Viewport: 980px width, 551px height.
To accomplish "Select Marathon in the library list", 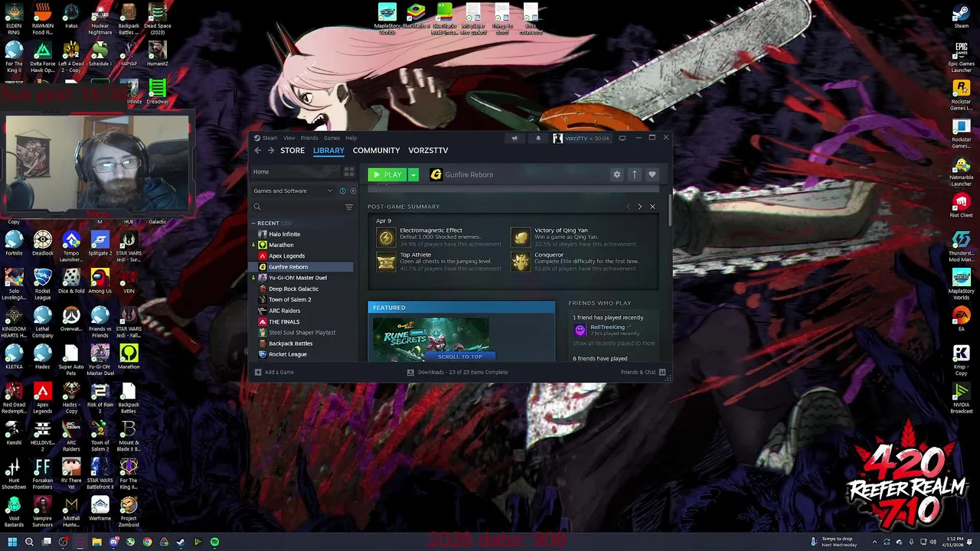I will pyautogui.click(x=302, y=245).
